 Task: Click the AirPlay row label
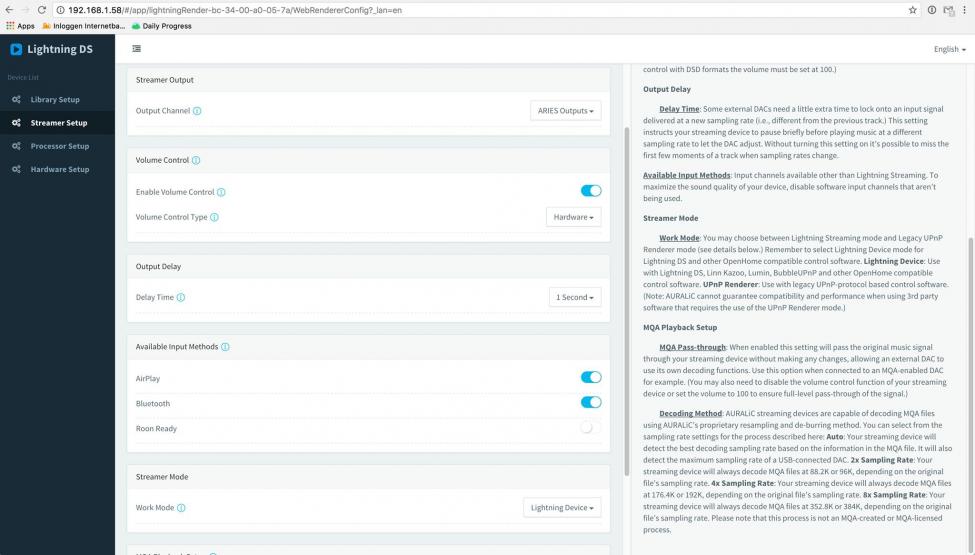pyautogui.click(x=148, y=378)
